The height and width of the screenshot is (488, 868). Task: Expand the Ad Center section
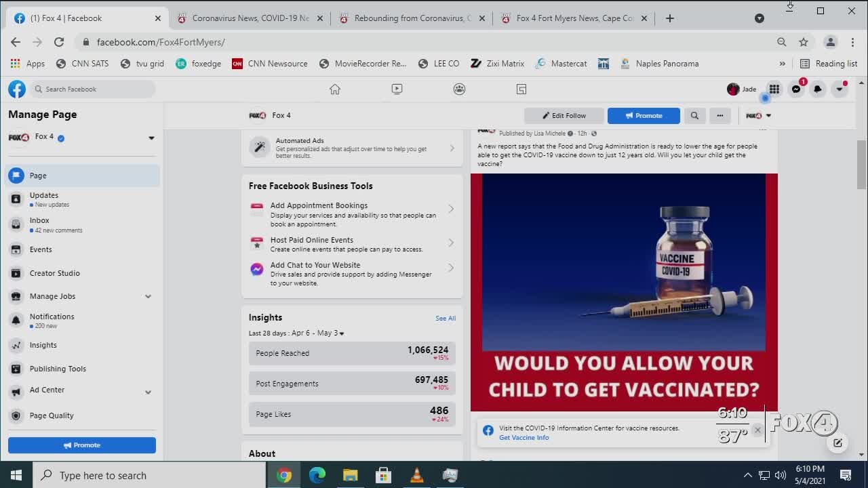pos(148,392)
